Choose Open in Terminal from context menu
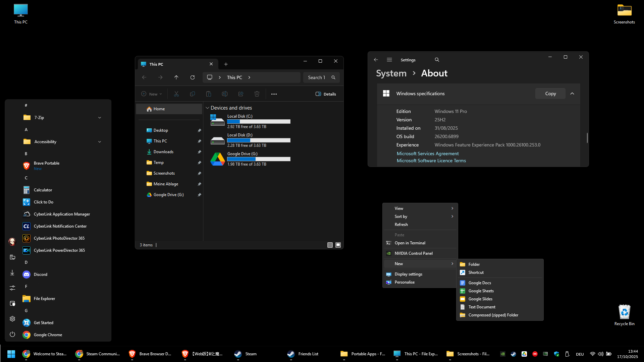 [410, 243]
